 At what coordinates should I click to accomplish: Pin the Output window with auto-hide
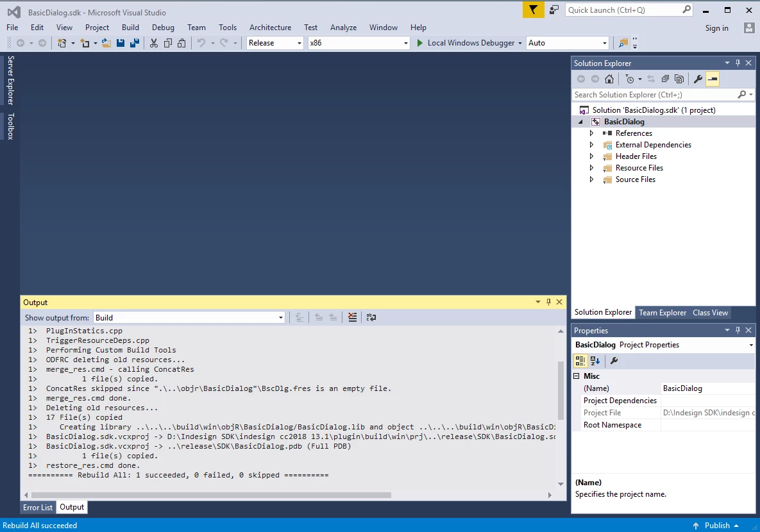coord(548,302)
